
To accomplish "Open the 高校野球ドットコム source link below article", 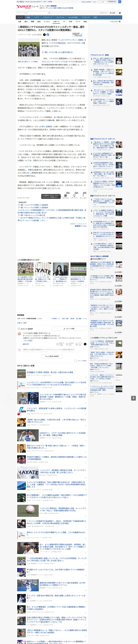I will click(x=80, y=226).
